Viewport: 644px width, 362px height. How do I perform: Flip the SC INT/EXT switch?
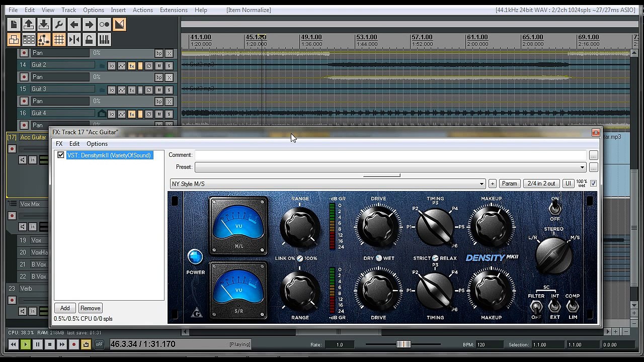click(554, 307)
